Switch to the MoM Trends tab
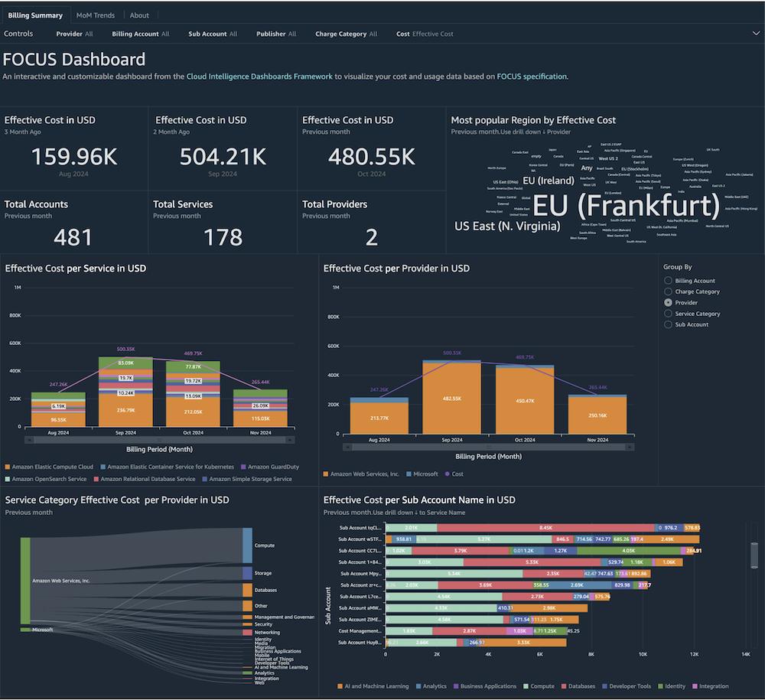Viewport: 765px width, 700px height. (96, 15)
